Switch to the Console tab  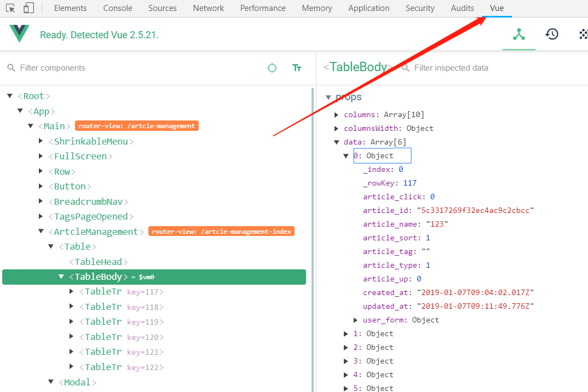coord(118,8)
